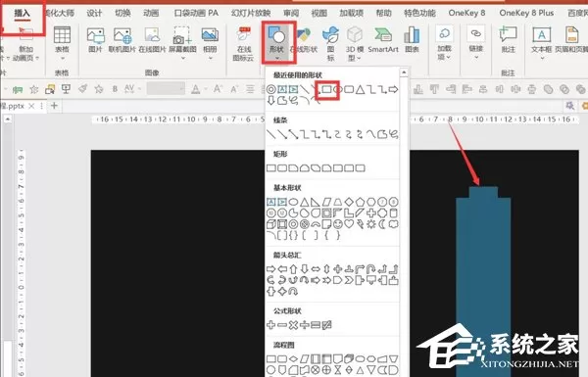588x377 pixels.
Task: Pick the smiley face basic shape
Action: tap(338, 224)
